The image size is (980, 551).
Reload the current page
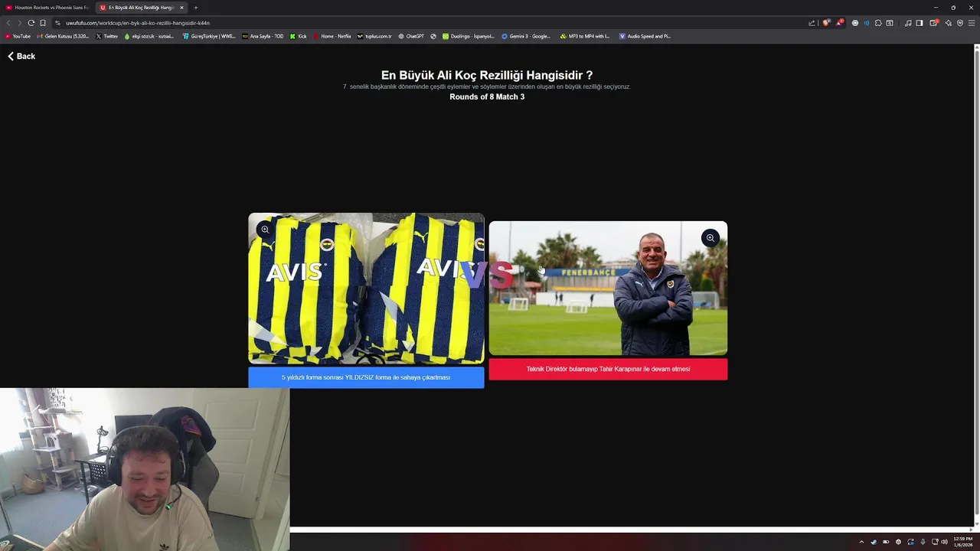click(31, 23)
